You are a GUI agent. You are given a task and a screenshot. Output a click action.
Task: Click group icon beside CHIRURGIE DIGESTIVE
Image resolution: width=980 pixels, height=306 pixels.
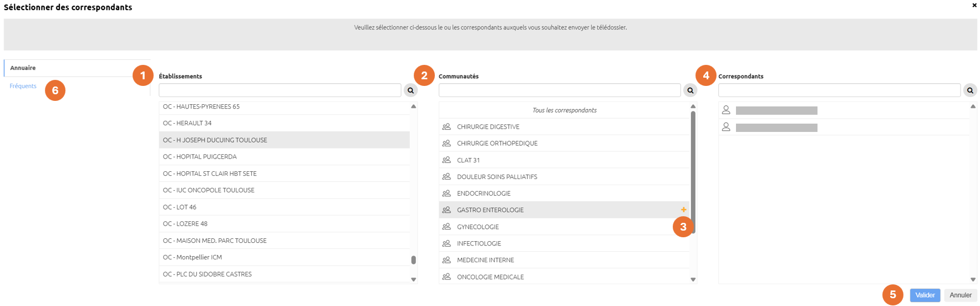[x=446, y=126]
